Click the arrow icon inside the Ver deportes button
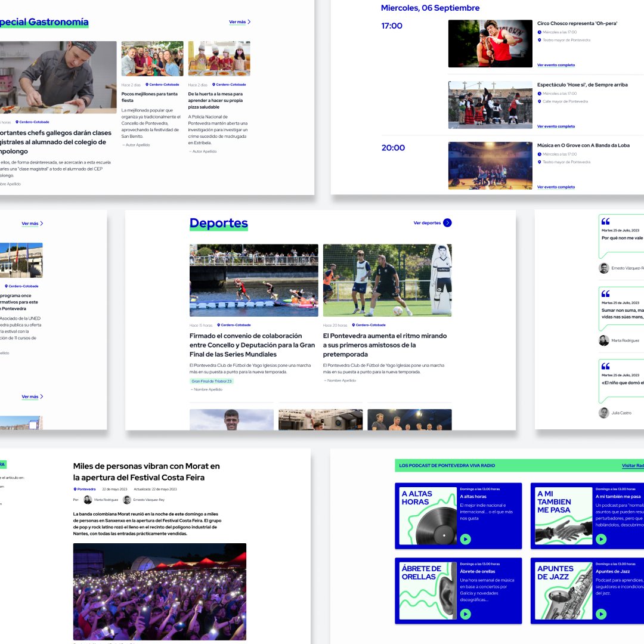This screenshot has height=644, width=644. pos(447,223)
